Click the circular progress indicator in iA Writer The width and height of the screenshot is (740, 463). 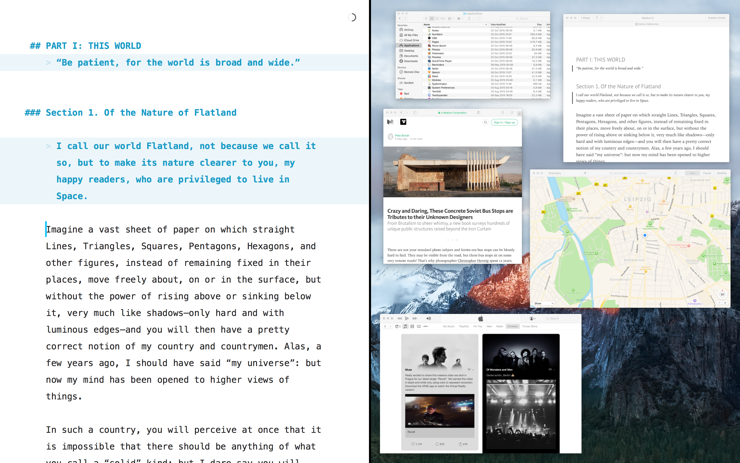[x=352, y=17]
